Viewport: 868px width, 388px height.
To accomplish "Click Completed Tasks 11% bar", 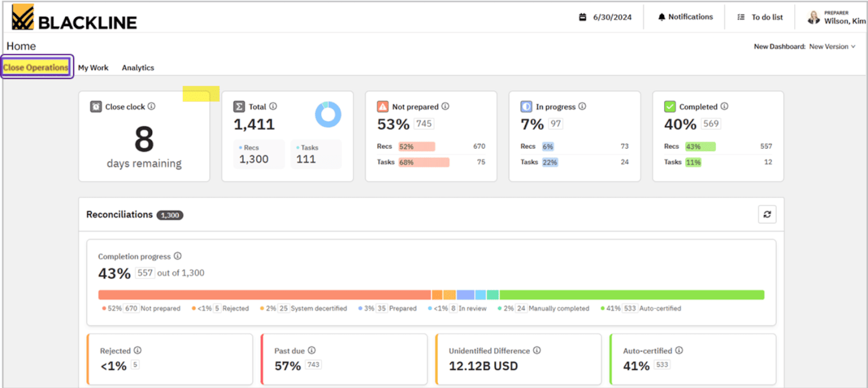I will 693,162.
